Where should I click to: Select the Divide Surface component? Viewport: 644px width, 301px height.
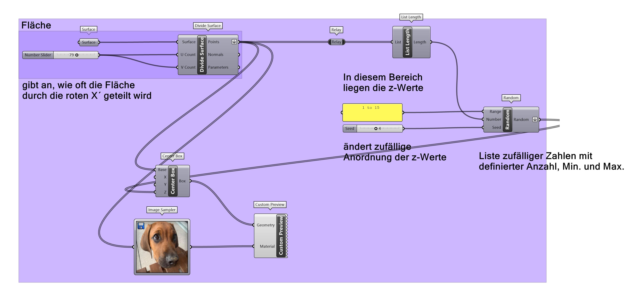[x=202, y=55]
